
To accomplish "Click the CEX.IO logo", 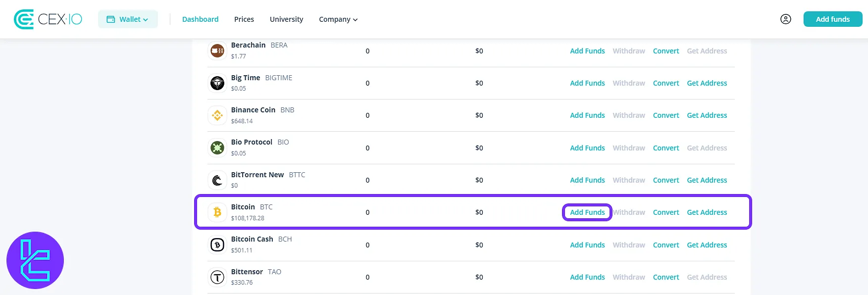I will point(48,19).
